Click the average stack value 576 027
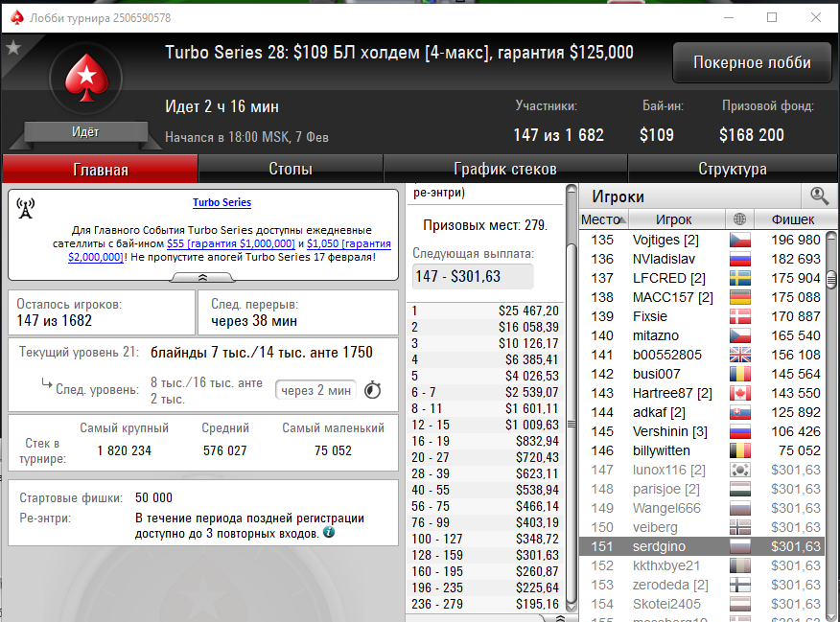 [225, 450]
